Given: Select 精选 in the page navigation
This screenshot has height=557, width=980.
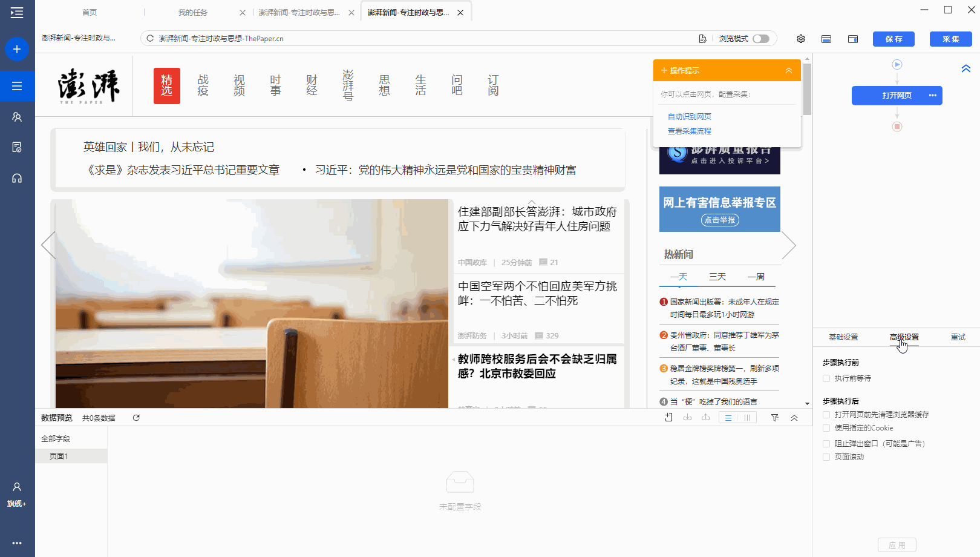Looking at the screenshot, I should 167,85.
